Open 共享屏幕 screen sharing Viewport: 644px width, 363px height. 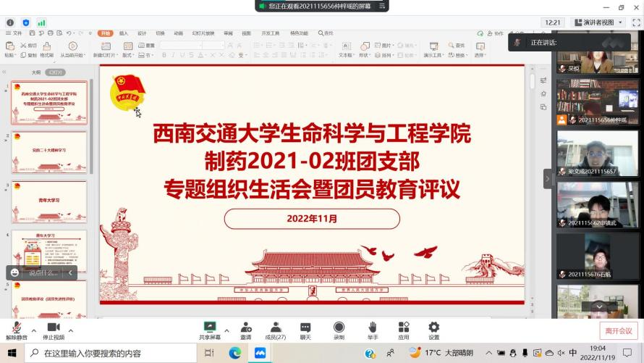point(210,327)
